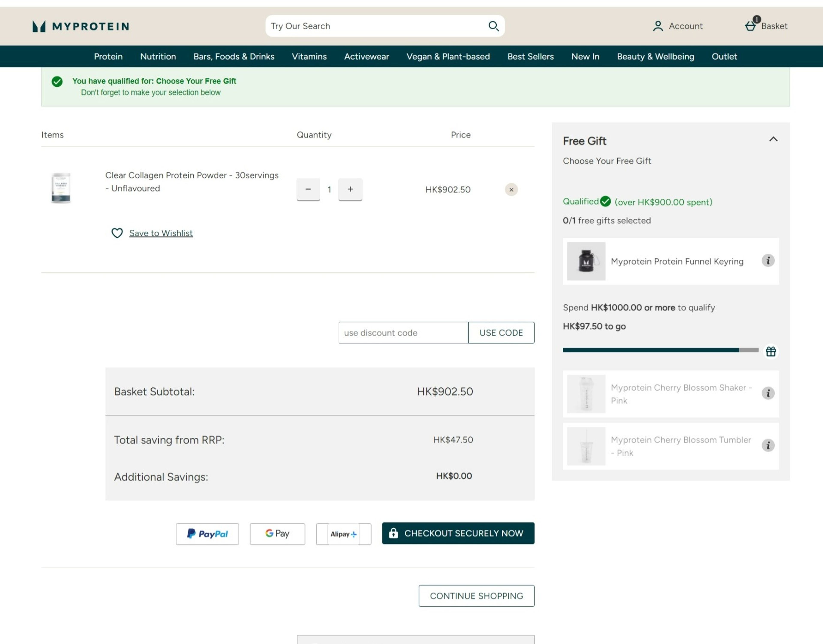Click the Basket Subtotal value HK$902.50
This screenshot has width=823, height=644.
445,391
